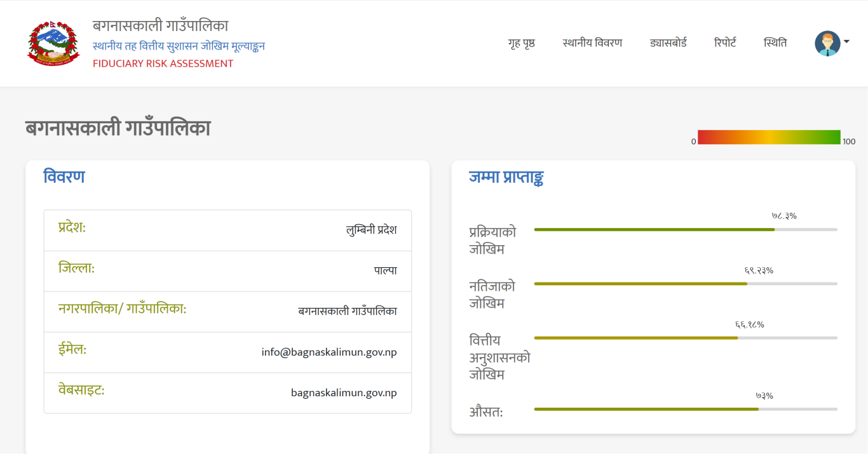Click email info@bagnaskalimun.gov.np

[x=329, y=352]
